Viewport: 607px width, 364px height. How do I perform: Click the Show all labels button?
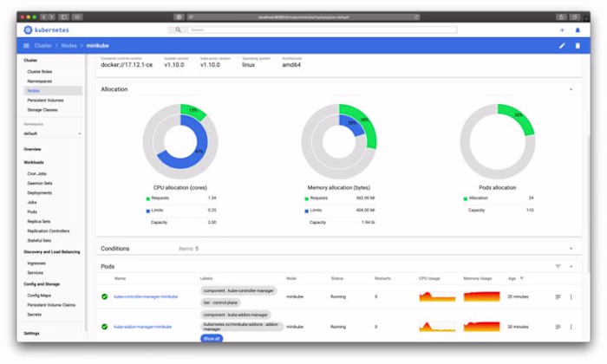(212, 339)
